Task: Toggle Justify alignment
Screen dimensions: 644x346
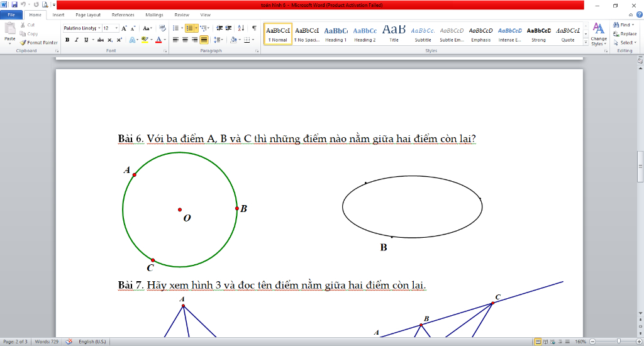Action: pyautogui.click(x=204, y=40)
